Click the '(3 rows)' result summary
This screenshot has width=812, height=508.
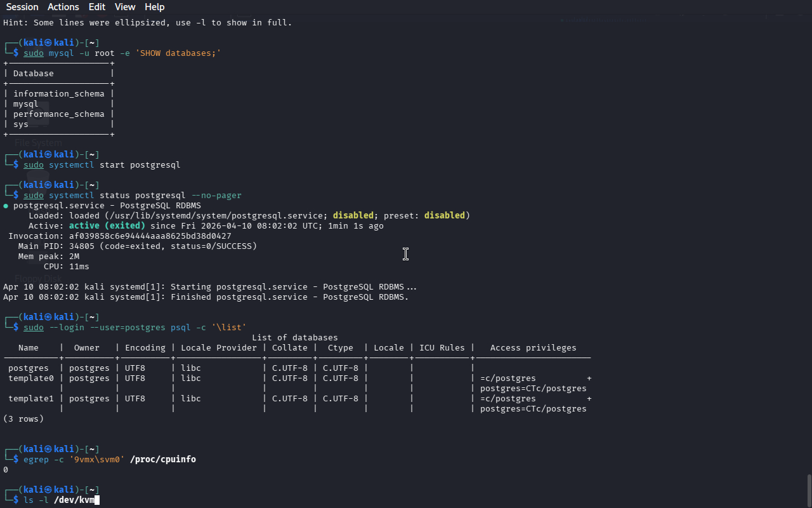coord(23,419)
